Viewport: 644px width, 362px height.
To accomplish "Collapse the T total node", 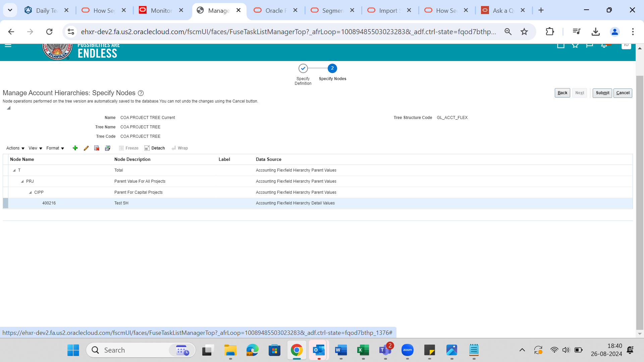I will pyautogui.click(x=14, y=170).
